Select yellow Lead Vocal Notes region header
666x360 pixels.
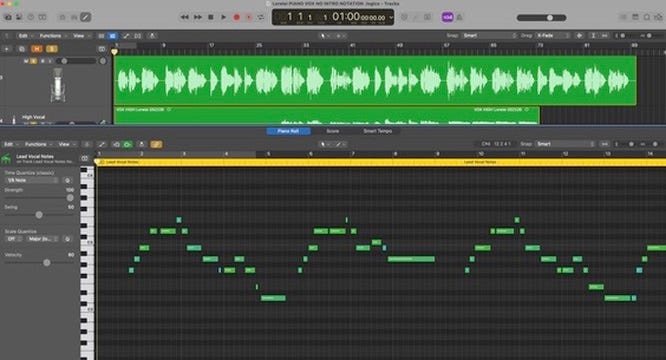coord(381,162)
